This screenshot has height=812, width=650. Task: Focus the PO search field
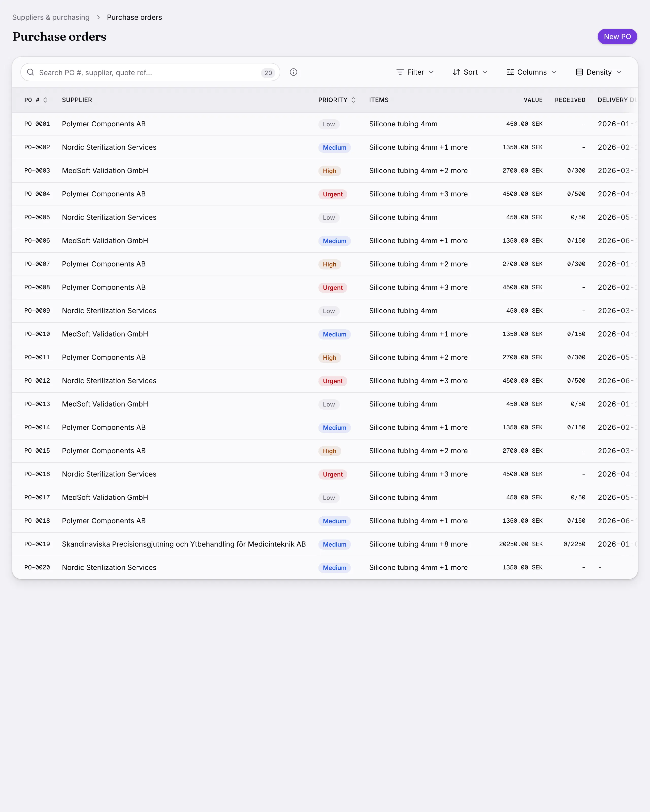click(150, 72)
